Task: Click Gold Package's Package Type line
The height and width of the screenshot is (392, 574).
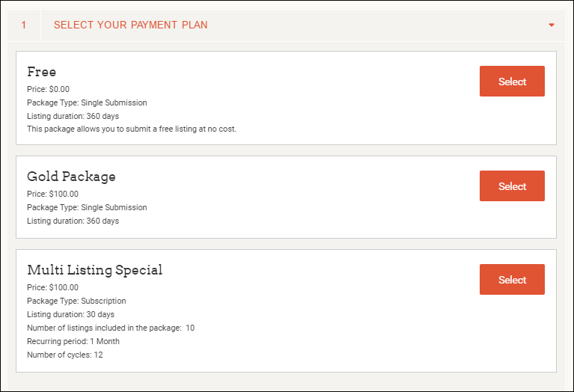Action: [87, 207]
